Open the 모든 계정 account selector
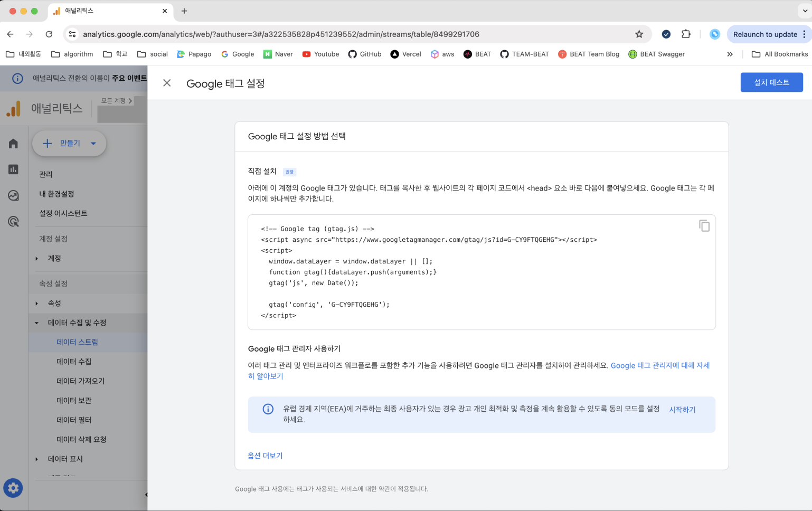The height and width of the screenshot is (511, 812). pyautogui.click(x=116, y=101)
